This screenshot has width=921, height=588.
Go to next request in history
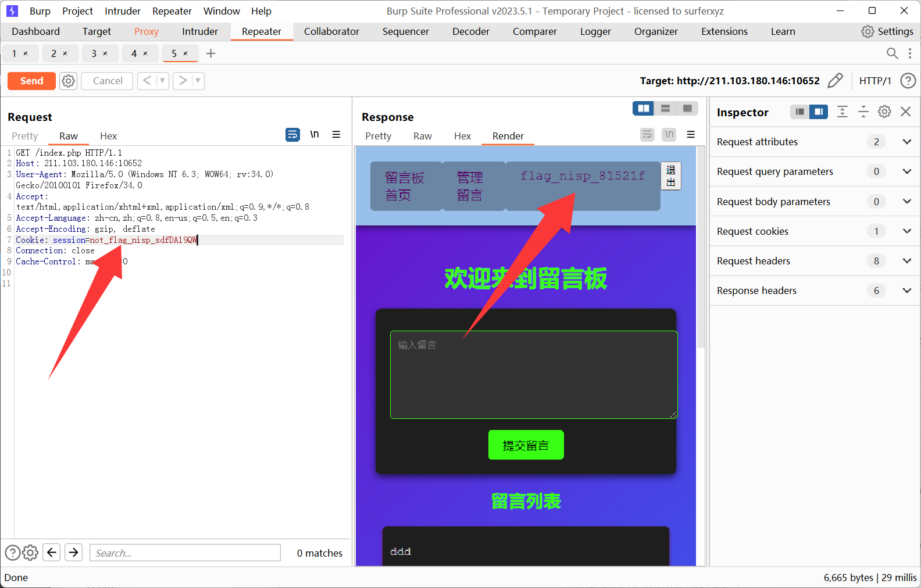(x=183, y=81)
